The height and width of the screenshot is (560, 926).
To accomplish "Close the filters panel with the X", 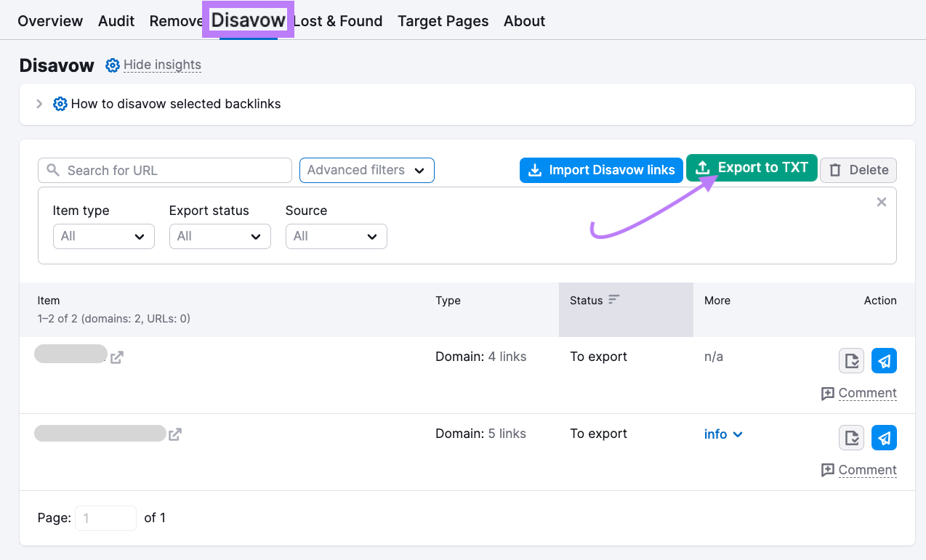I will 881,202.
